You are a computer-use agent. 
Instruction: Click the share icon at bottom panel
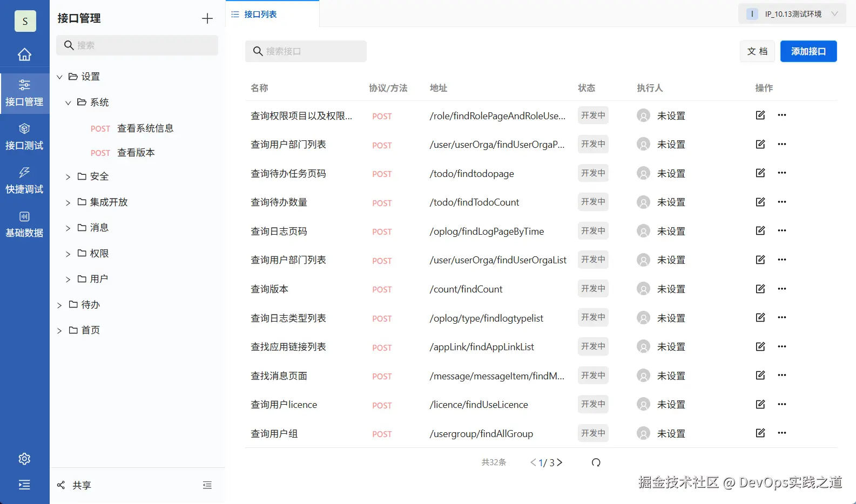(61, 485)
